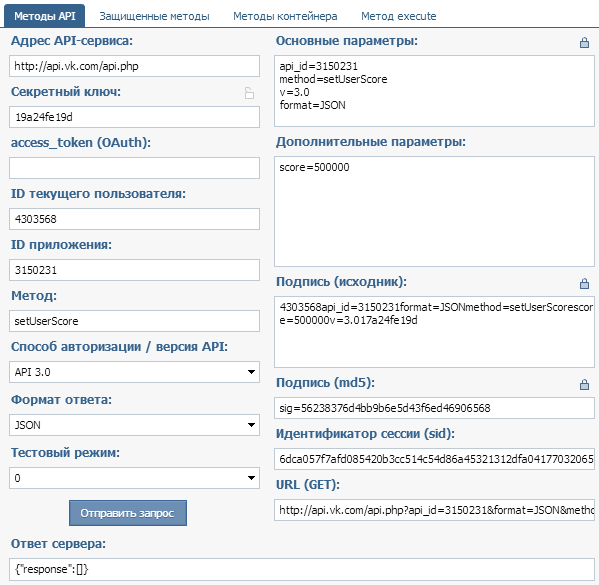
Task: Click inside the Основные параметры text area
Action: pos(434,91)
